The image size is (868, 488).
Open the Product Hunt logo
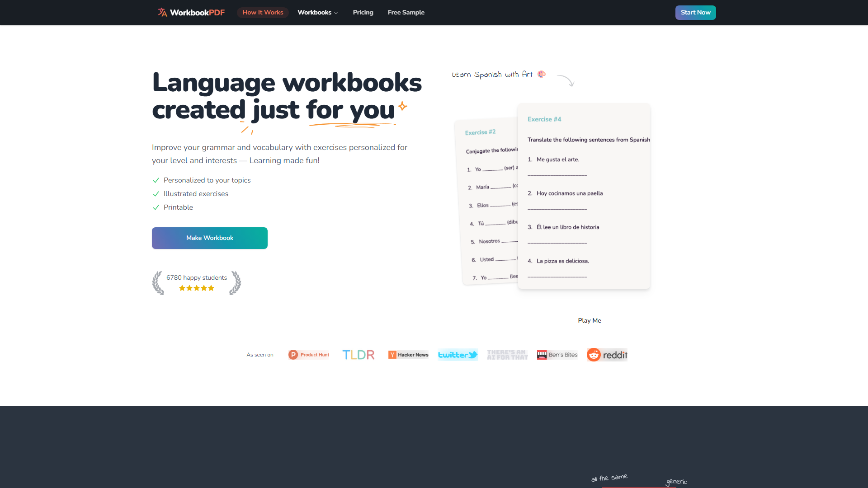309,355
